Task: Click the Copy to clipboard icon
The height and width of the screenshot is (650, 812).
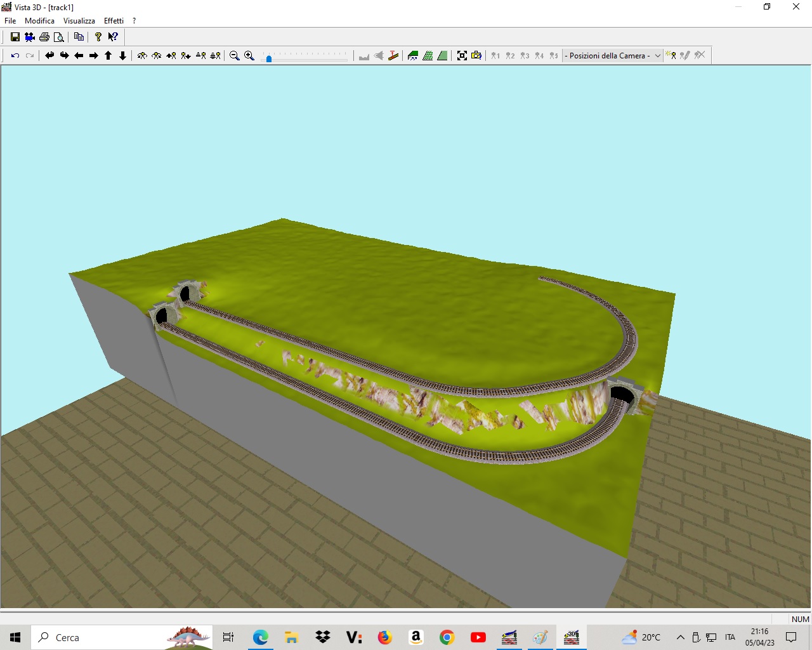Action: click(79, 37)
